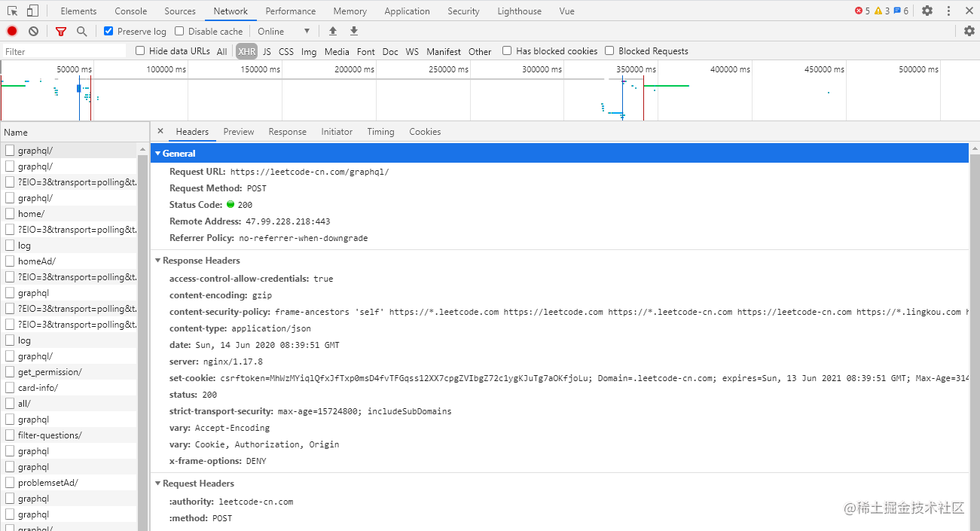The image size is (980, 531).
Task: Clear the network log
Action: [34, 31]
